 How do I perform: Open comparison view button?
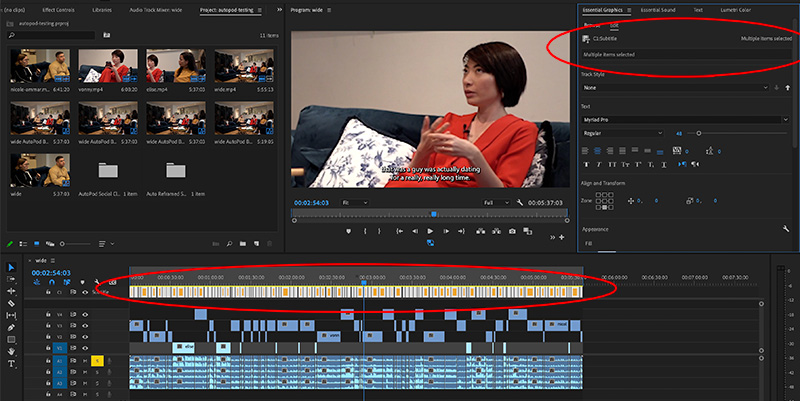(528, 231)
